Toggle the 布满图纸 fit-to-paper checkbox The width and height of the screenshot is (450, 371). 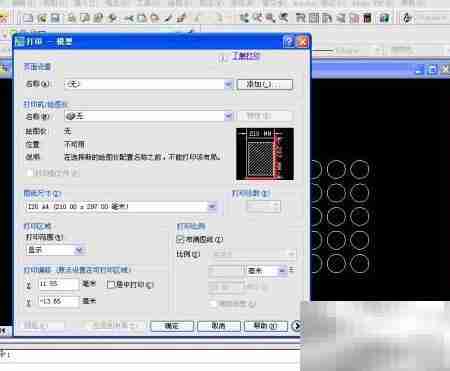coord(180,239)
